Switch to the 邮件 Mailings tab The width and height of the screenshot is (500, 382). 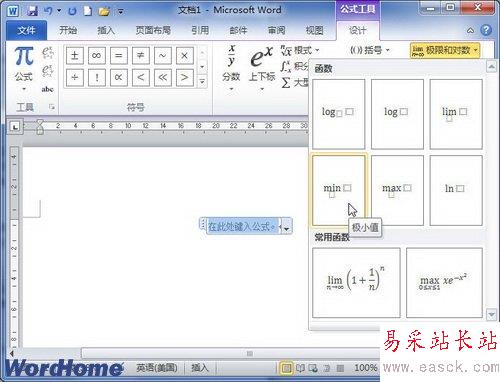(x=238, y=31)
